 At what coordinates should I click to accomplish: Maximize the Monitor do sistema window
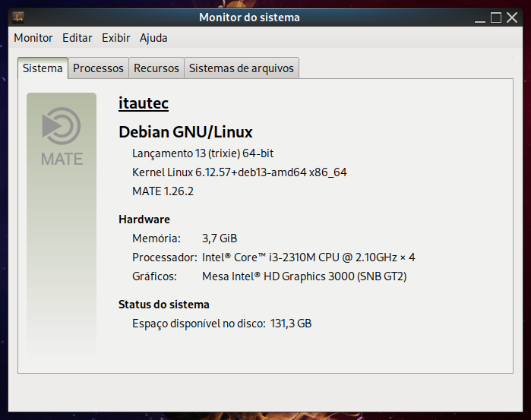(x=496, y=17)
